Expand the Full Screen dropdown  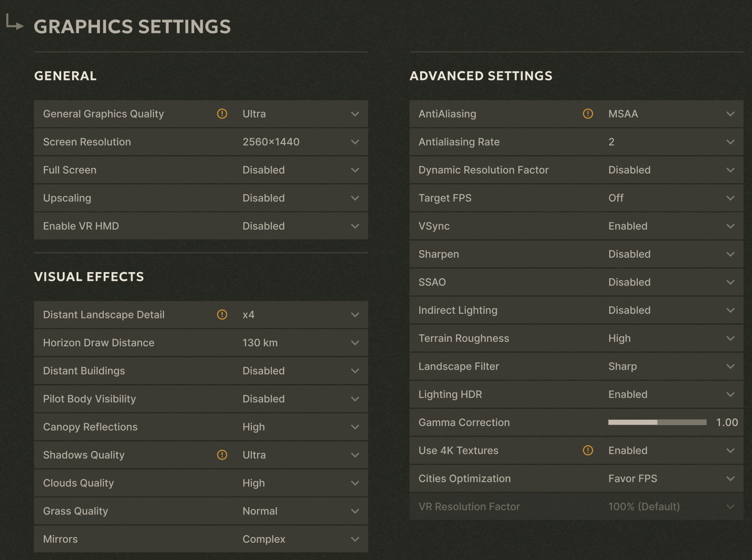click(301, 170)
